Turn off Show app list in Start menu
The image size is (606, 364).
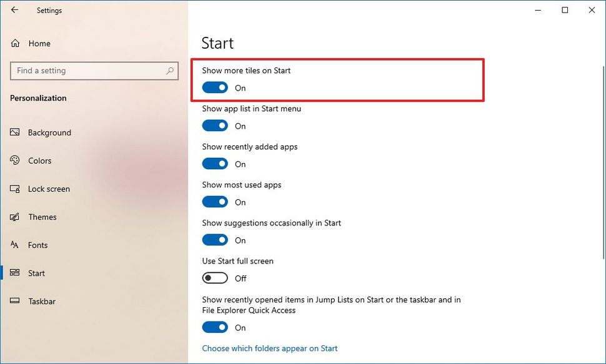[x=215, y=125]
